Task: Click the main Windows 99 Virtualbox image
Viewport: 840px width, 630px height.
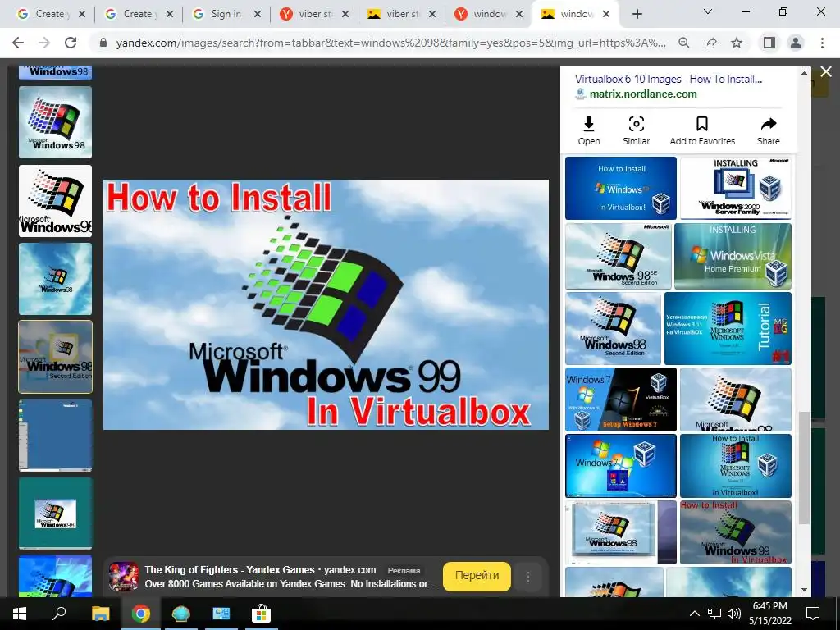Action: (326, 304)
